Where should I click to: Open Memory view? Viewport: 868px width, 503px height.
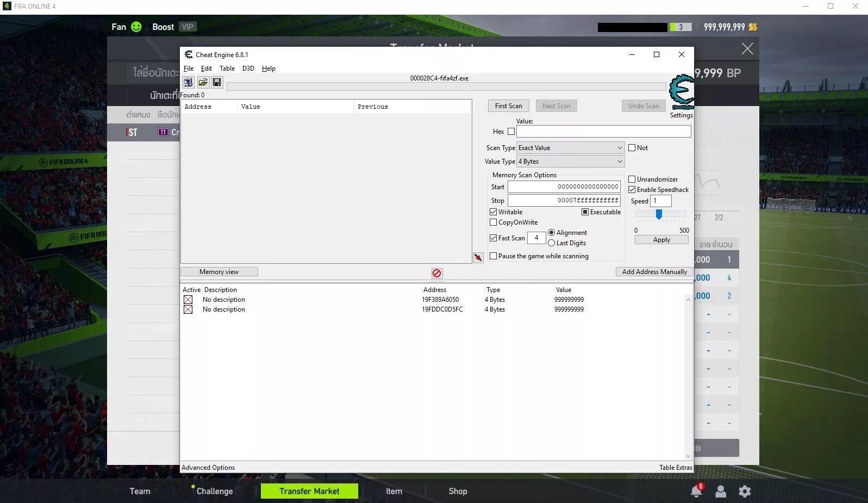(219, 272)
